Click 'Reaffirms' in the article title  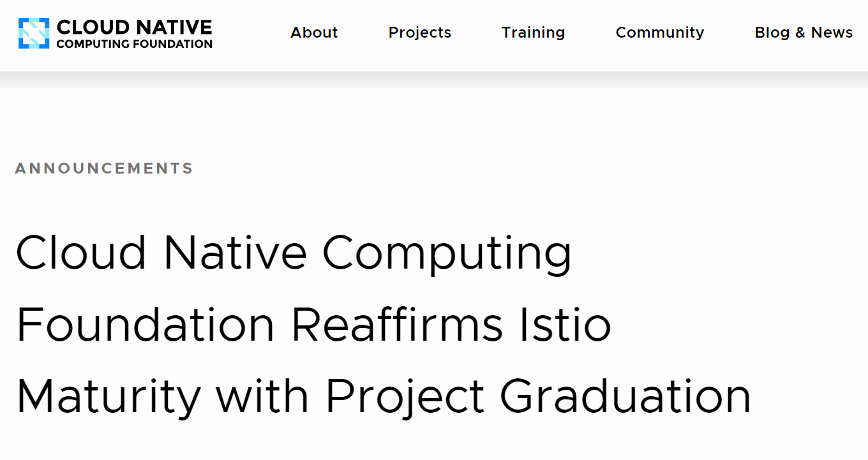click(x=397, y=325)
